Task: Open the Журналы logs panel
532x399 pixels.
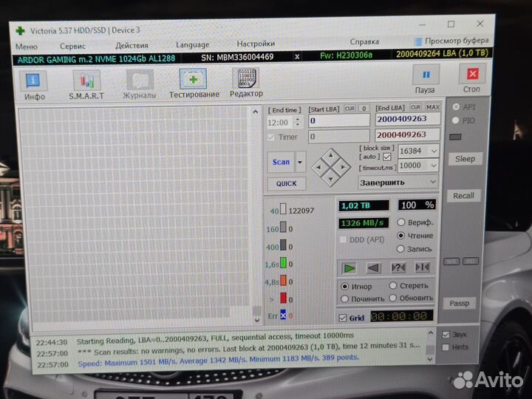Action: [140, 83]
